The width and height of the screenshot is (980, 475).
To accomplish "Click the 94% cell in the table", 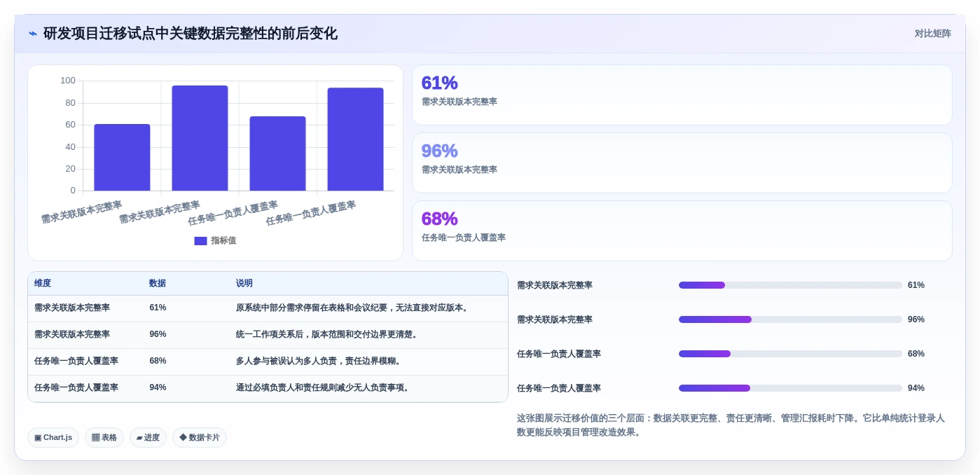I will 158,387.
